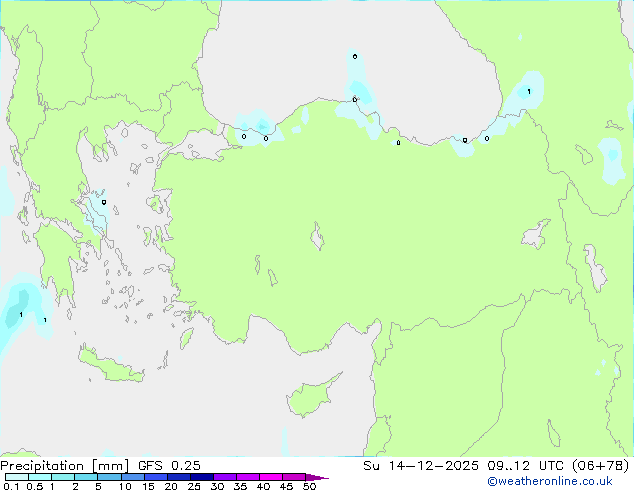Click the legend value label '30'
The width and height of the screenshot is (634, 490).
[217, 486]
